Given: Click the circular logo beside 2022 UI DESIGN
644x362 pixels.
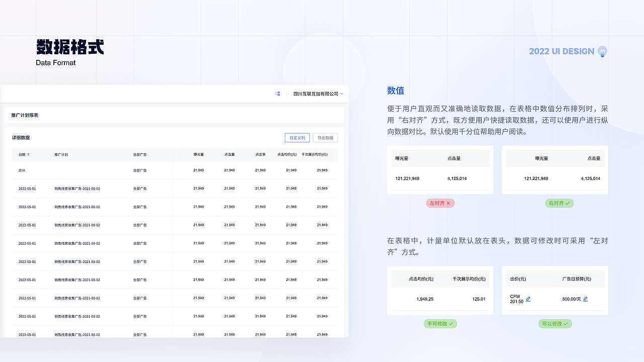Looking at the screenshot, I should coord(602,51).
